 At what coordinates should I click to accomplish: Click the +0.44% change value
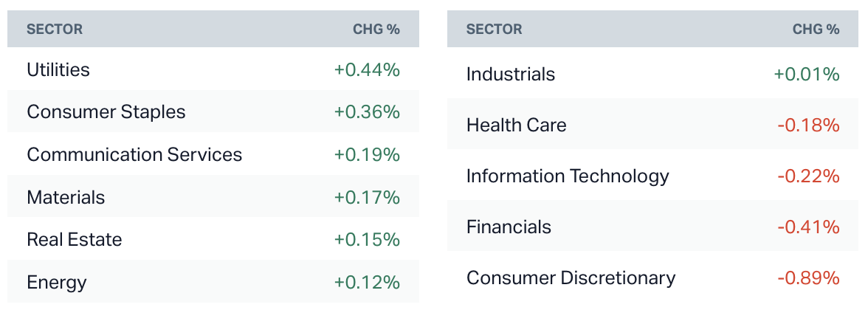[x=367, y=69]
